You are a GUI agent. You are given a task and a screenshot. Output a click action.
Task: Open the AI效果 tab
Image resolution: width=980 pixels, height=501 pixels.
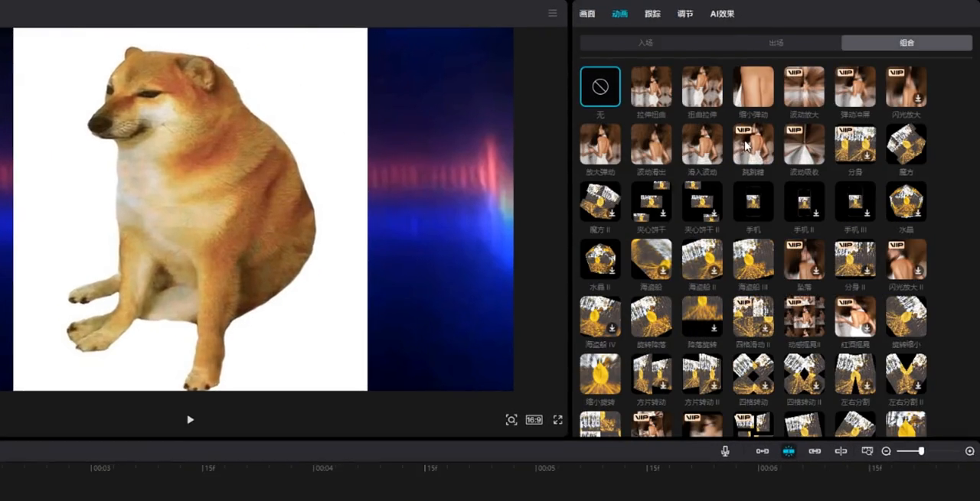(x=722, y=14)
